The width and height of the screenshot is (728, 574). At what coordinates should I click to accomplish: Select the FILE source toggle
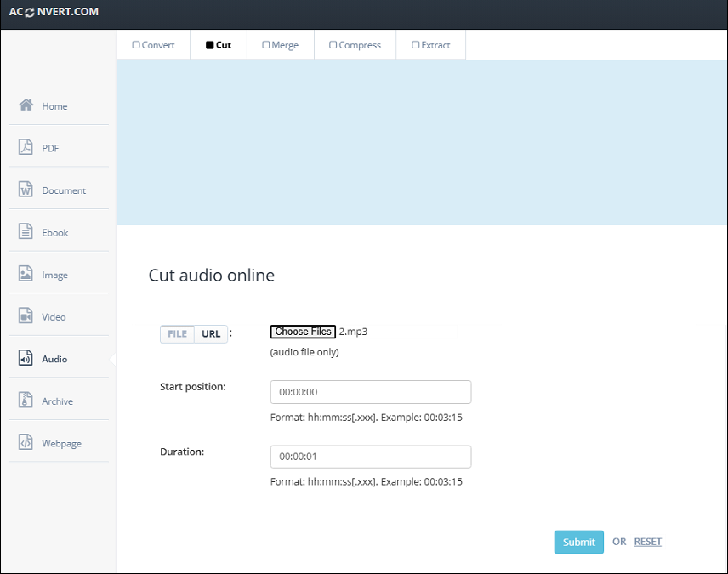click(x=178, y=334)
